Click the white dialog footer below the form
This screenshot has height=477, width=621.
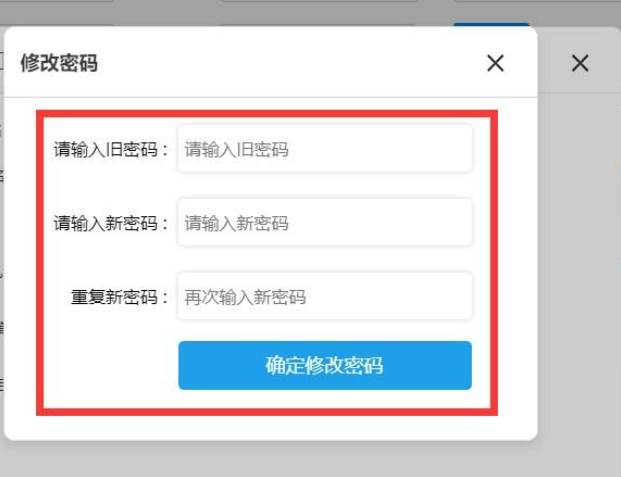[270, 428]
